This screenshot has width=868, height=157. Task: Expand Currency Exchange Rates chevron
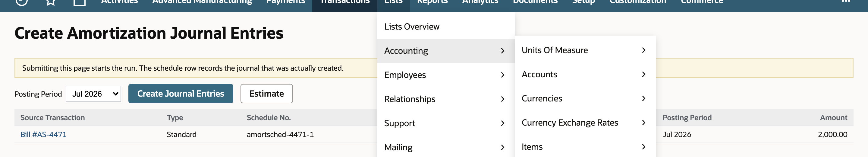coord(643,123)
